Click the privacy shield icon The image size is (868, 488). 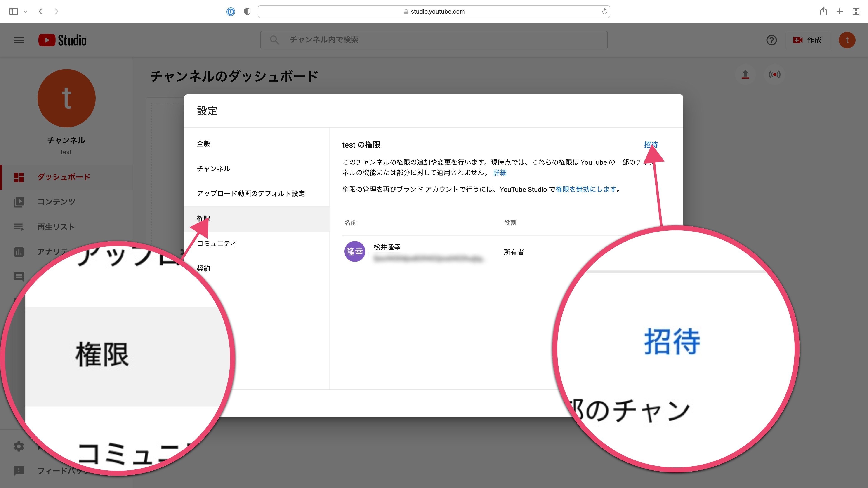pyautogui.click(x=247, y=12)
